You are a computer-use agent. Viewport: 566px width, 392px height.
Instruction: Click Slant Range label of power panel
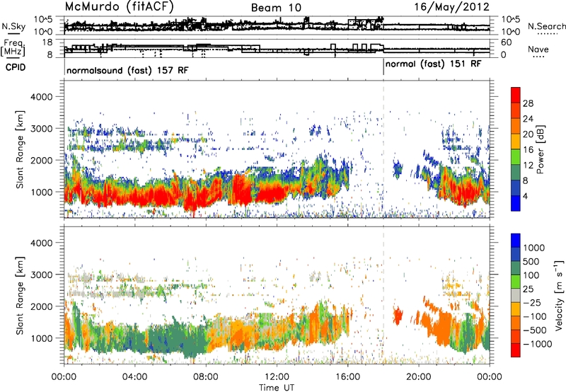[20, 149]
